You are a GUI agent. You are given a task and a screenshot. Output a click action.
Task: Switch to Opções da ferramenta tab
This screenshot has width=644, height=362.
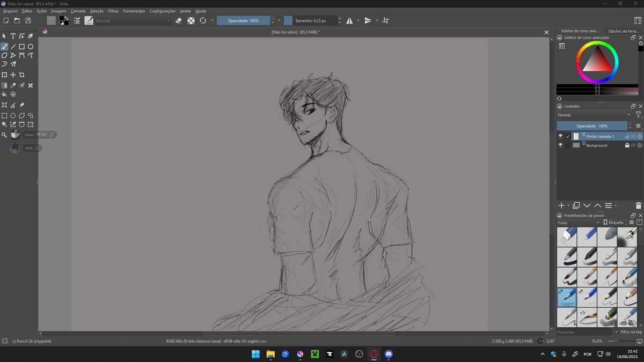(x=622, y=31)
